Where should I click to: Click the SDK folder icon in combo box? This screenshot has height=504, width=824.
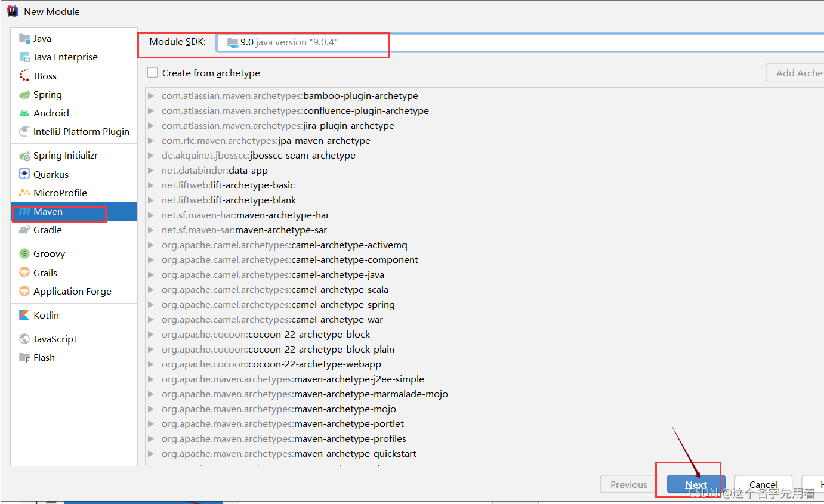[x=233, y=42]
